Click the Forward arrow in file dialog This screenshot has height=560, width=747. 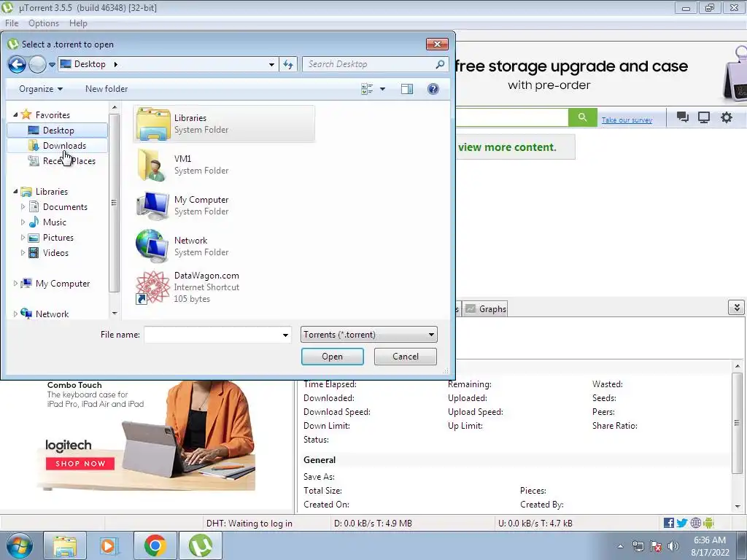37,64
